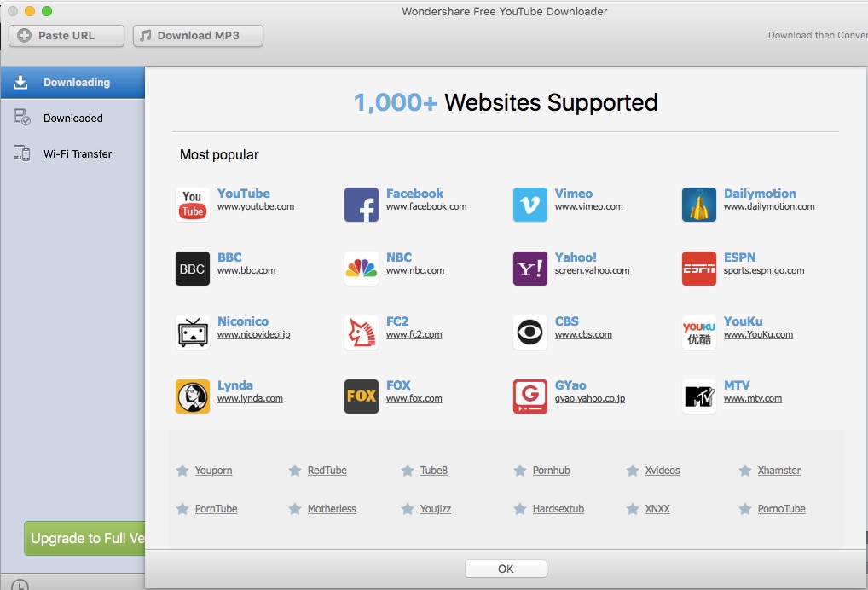Click the star icon beside XNXX

point(632,509)
